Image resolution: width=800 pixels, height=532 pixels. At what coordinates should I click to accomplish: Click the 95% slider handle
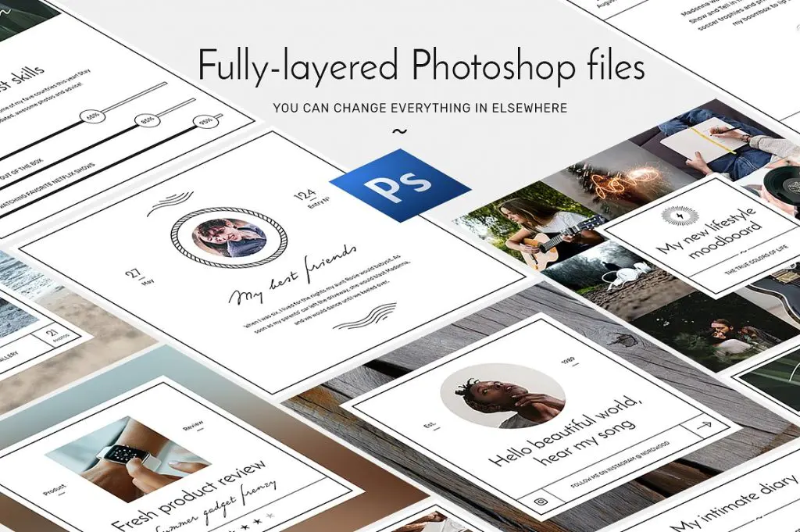click(206, 122)
